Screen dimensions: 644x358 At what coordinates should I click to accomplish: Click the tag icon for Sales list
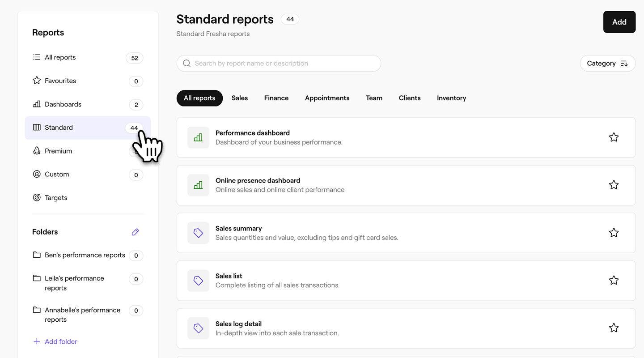pyautogui.click(x=198, y=281)
